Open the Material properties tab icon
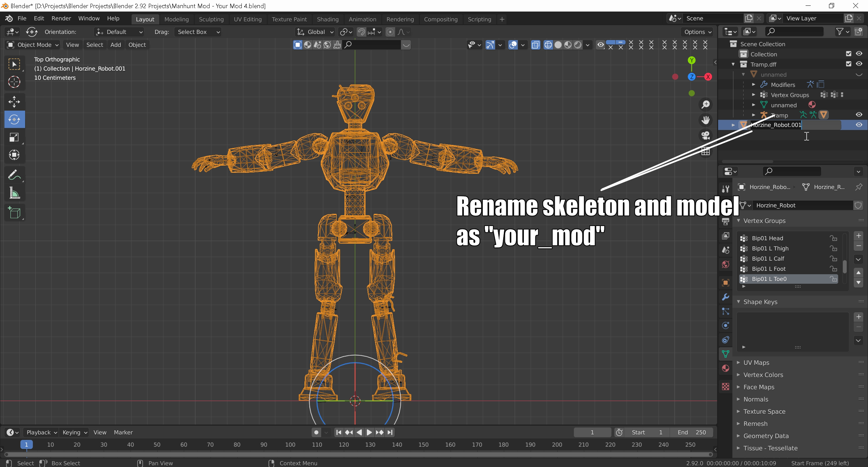This screenshot has height=467, width=868. [x=726, y=368]
